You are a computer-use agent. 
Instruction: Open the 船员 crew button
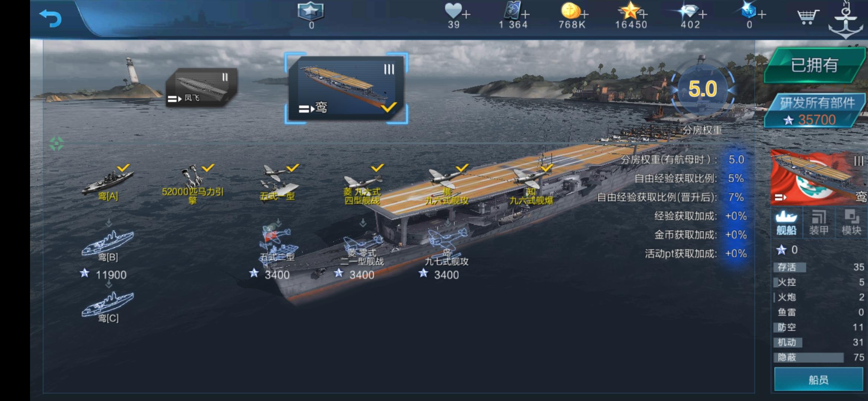[818, 379]
